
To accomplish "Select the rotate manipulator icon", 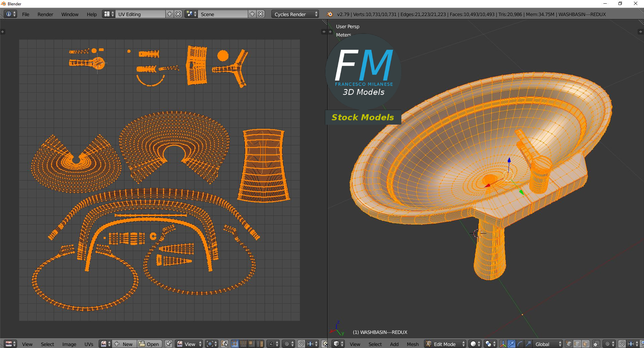I will 520,344.
